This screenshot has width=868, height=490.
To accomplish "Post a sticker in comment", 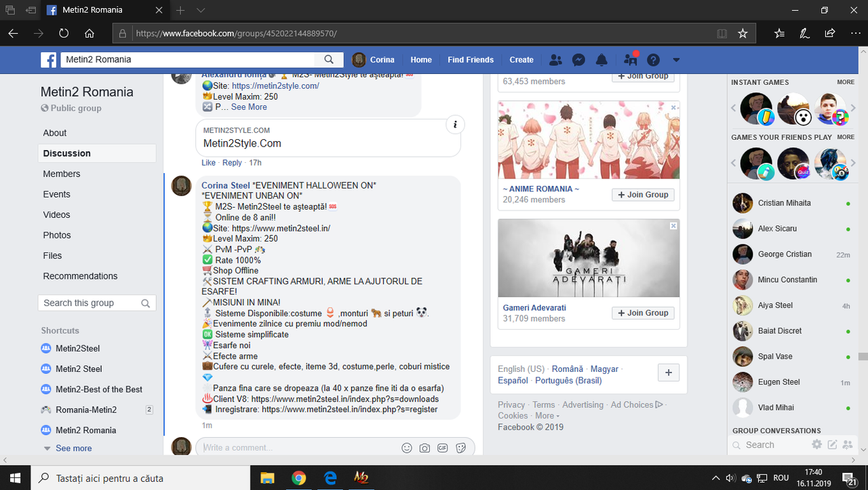I will click(x=461, y=448).
